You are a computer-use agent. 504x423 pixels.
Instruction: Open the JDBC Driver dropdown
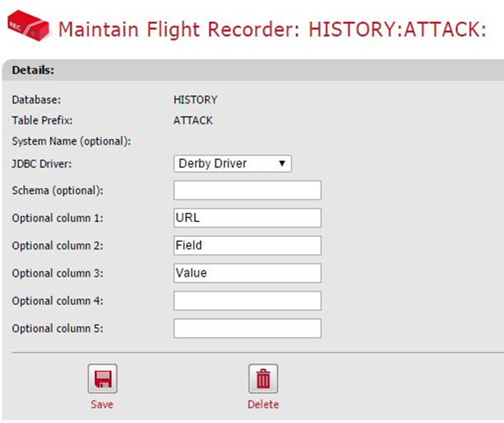(x=233, y=164)
